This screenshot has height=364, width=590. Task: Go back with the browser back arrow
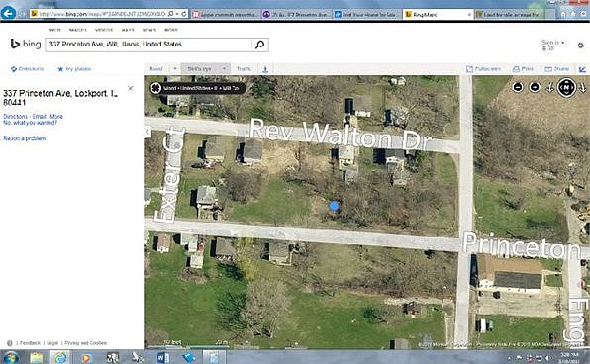tap(8, 14)
